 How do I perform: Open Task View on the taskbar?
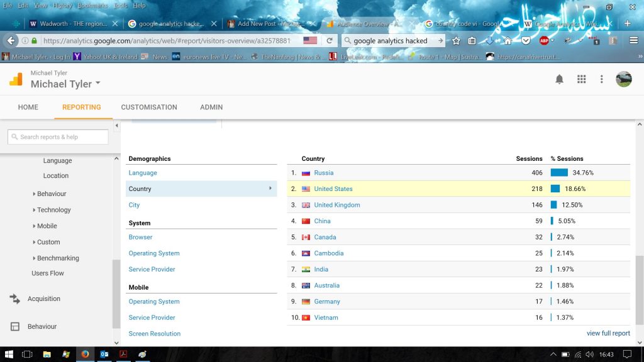(27, 354)
